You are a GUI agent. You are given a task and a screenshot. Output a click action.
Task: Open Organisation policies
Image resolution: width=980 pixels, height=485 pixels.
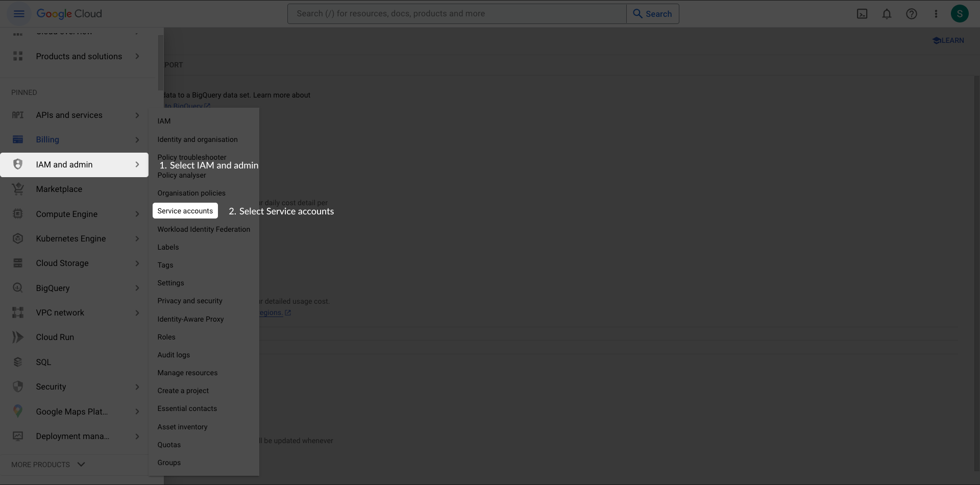(x=191, y=193)
